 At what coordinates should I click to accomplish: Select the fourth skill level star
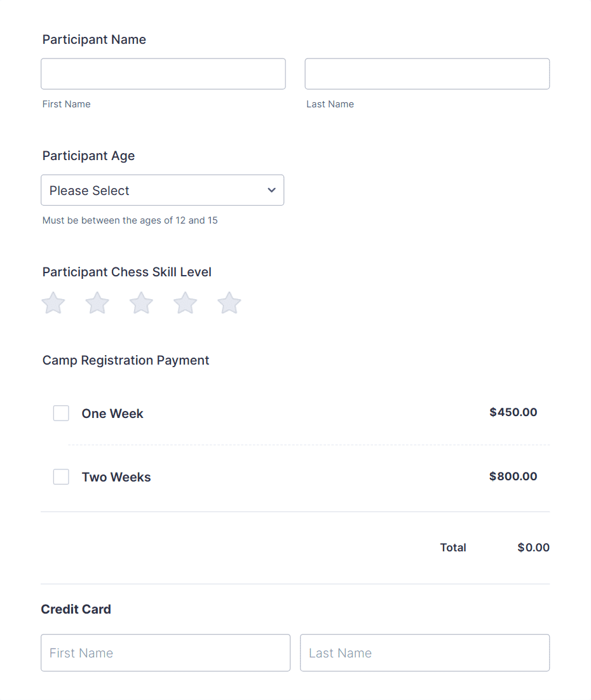coord(184,303)
